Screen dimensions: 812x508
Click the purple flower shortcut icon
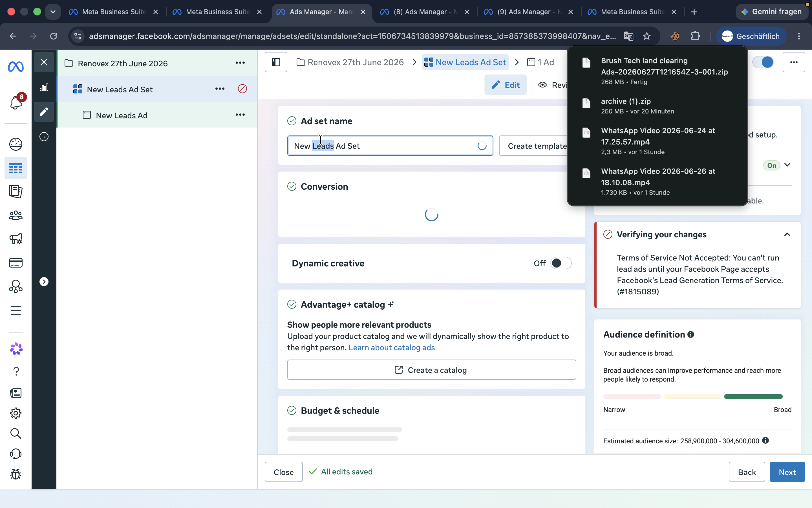[x=16, y=349]
